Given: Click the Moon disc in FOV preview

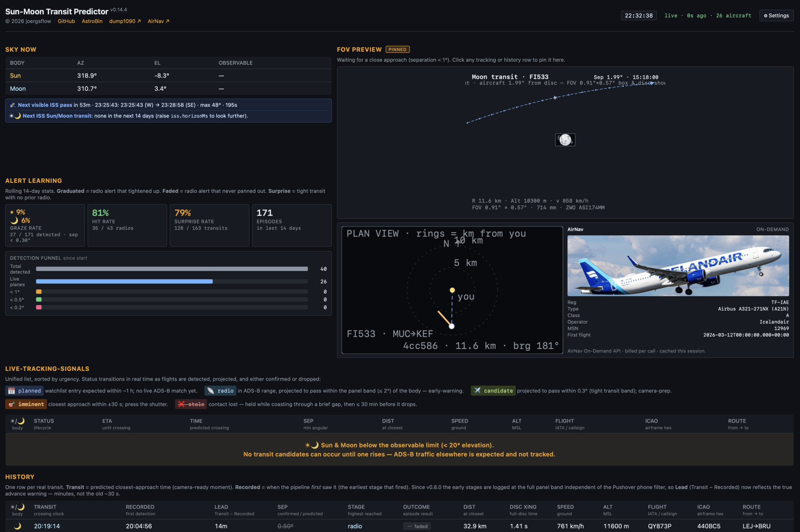Looking at the screenshot, I should [565, 140].
